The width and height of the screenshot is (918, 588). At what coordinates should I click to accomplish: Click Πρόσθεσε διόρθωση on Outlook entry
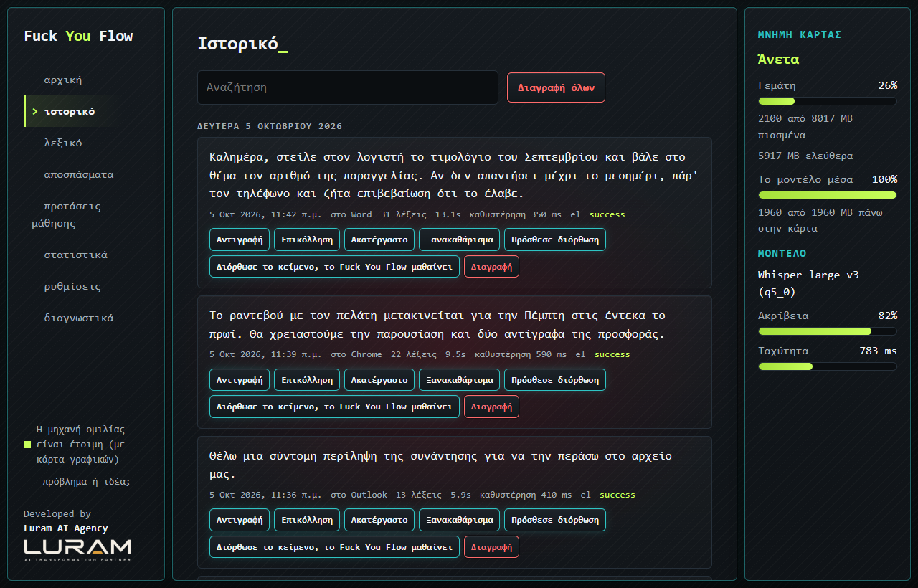coord(555,520)
